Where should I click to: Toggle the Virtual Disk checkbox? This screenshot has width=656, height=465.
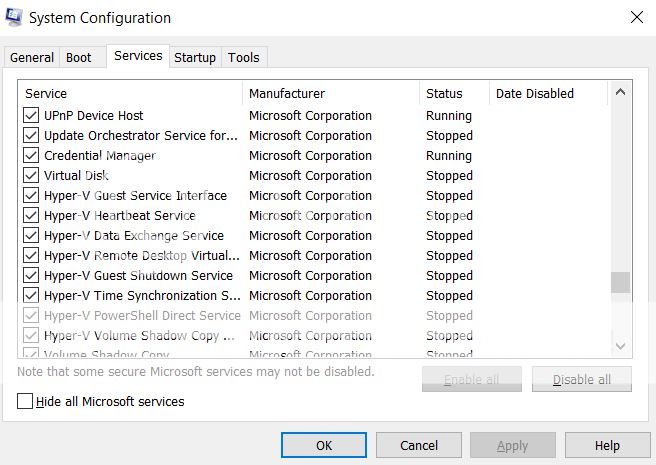click(31, 175)
